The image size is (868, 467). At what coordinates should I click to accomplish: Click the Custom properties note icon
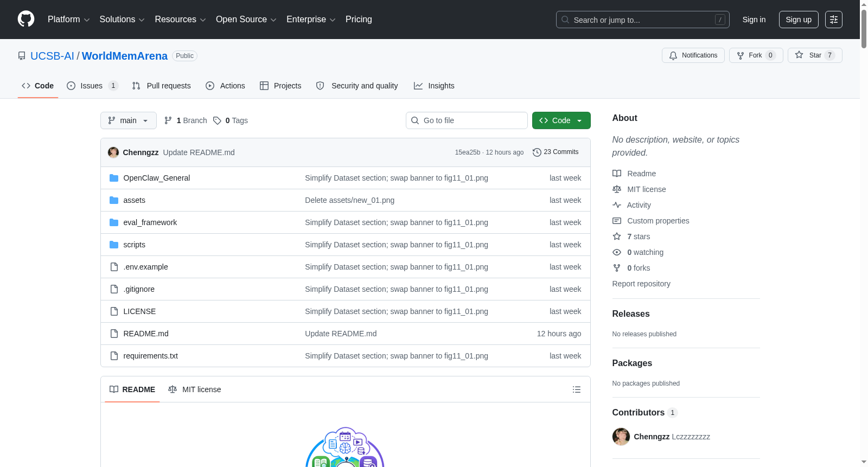click(x=617, y=221)
